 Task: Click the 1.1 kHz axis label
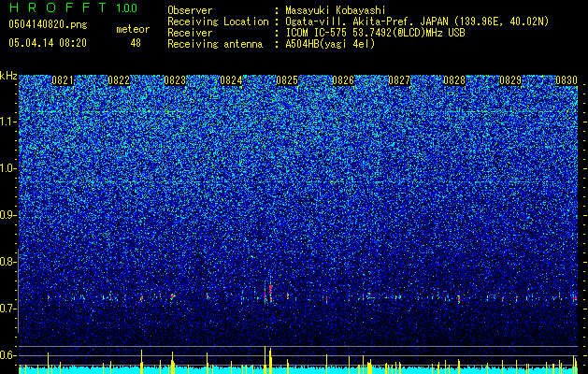pos(8,122)
